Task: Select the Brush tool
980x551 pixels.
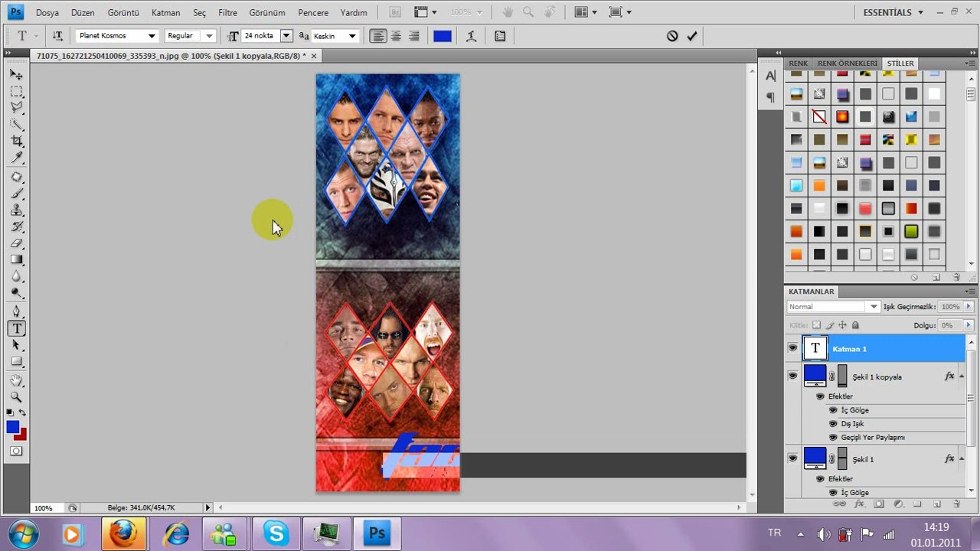Action: pos(16,194)
